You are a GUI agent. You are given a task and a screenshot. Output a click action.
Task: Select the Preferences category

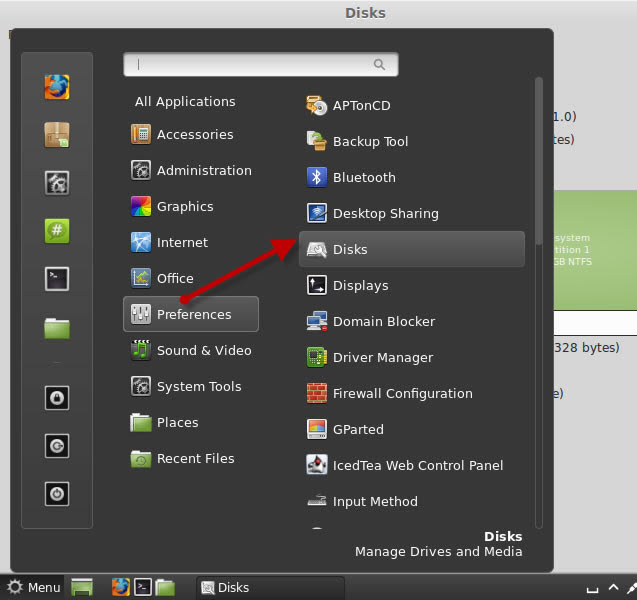click(191, 314)
